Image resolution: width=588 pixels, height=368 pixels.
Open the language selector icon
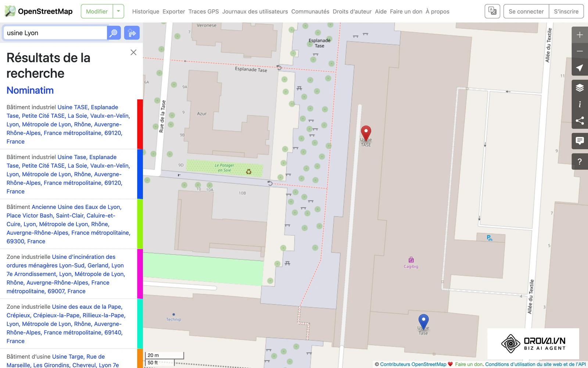[x=492, y=11]
